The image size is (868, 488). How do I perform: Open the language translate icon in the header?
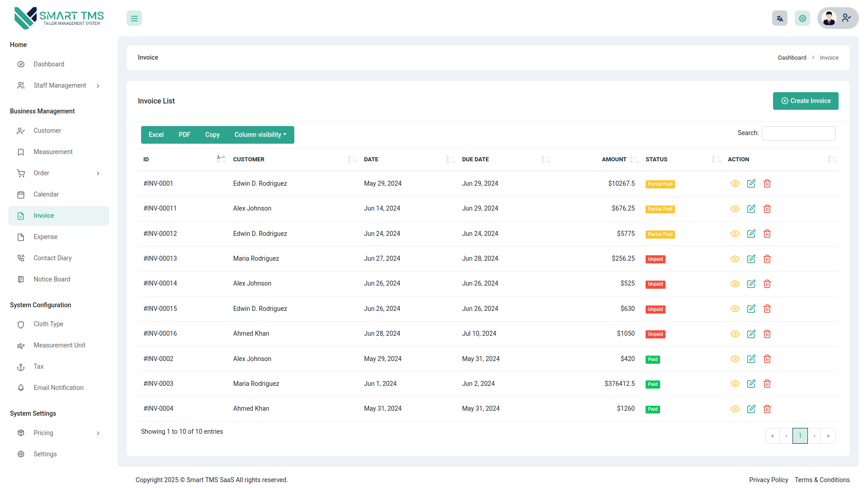click(x=779, y=18)
